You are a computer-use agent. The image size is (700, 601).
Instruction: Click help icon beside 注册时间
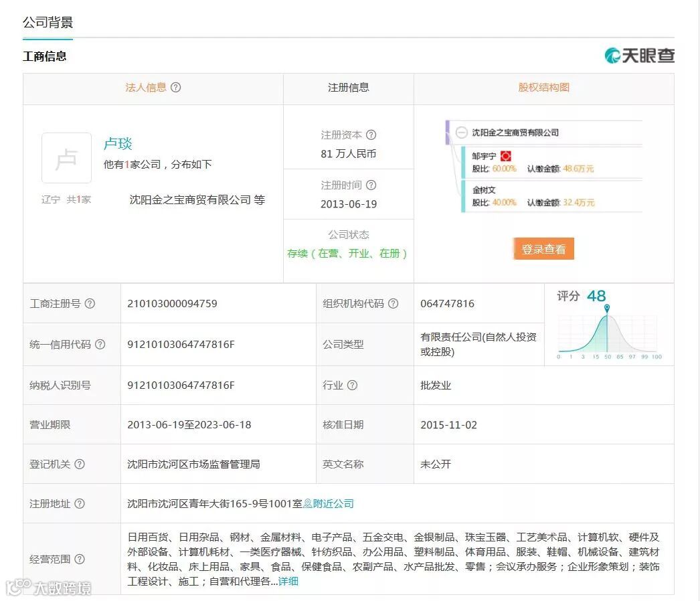371,185
